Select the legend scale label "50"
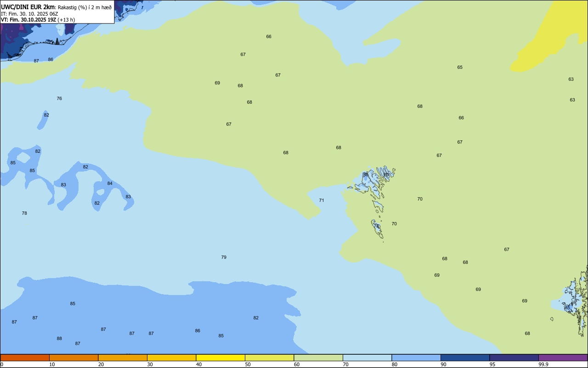 pyautogui.click(x=248, y=364)
